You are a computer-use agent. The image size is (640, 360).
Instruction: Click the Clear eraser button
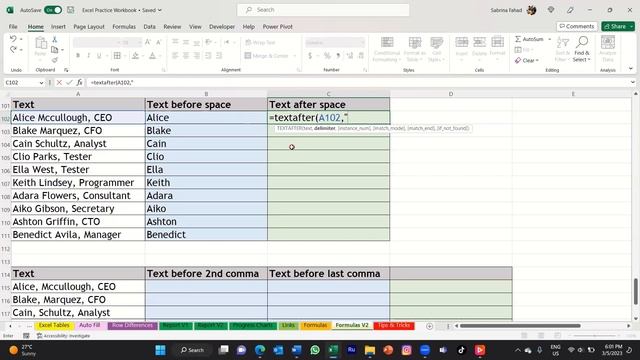[527, 60]
